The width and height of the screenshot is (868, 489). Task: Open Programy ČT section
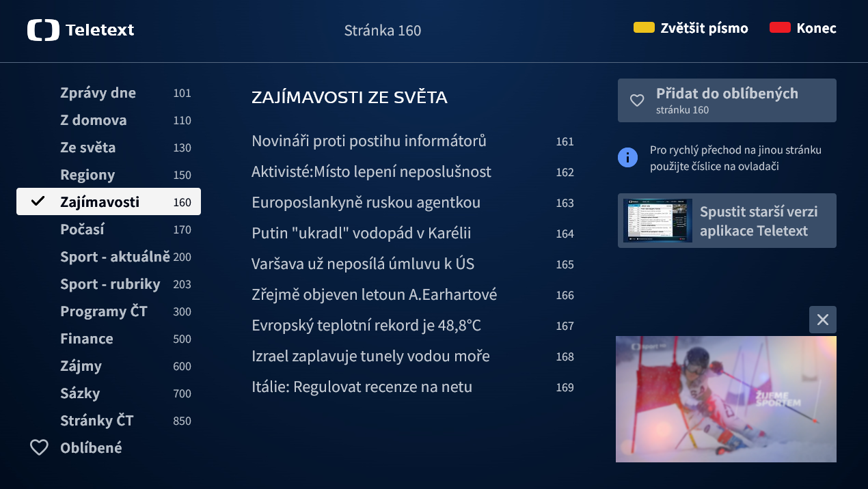(x=104, y=311)
